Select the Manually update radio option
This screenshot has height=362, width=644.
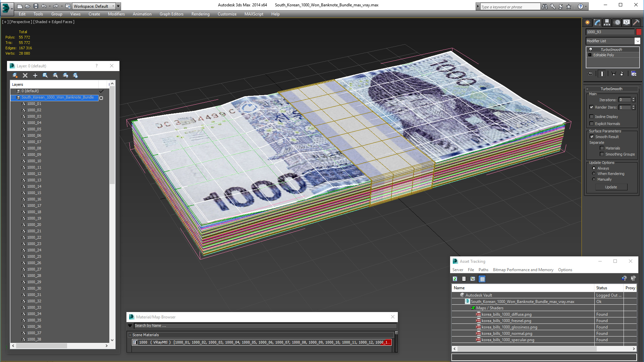click(x=594, y=179)
